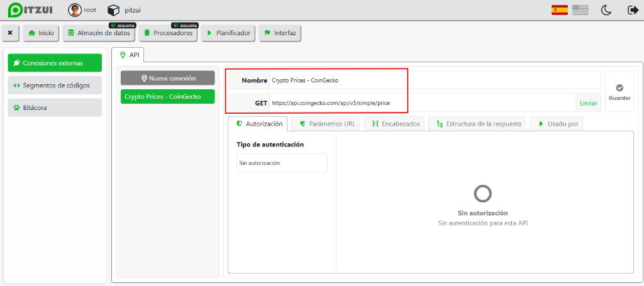Click the home icon in Inicio
The width and height of the screenshot is (644, 286).
31,33
